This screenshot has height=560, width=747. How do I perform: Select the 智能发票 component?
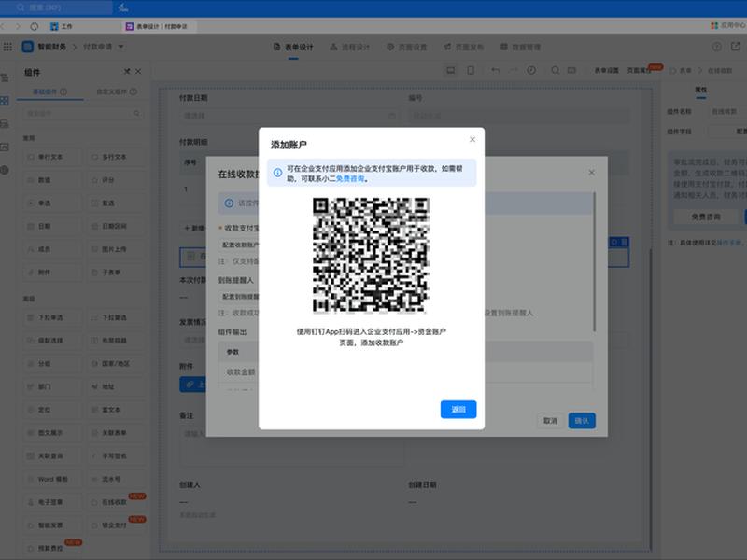[x=51, y=525]
